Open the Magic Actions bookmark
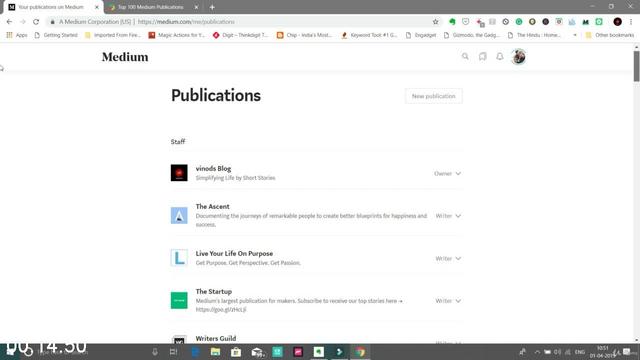Viewport: 640px width, 360px height. pyautogui.click(x=177, y=35)
